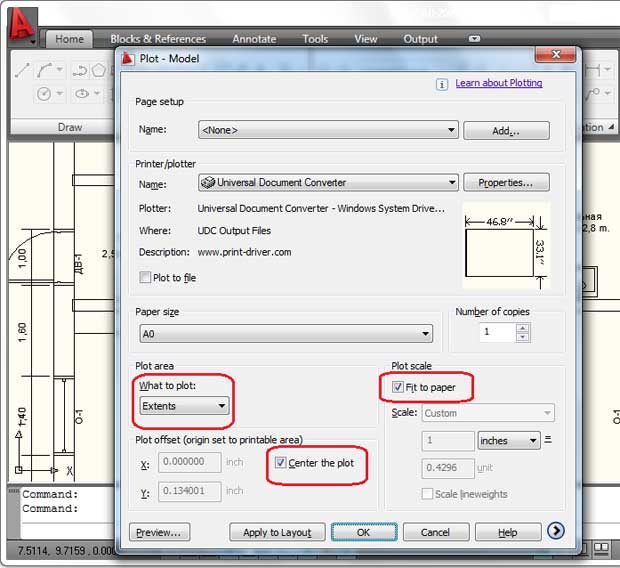Confirm plot with OK button

(x=364, y=532)
